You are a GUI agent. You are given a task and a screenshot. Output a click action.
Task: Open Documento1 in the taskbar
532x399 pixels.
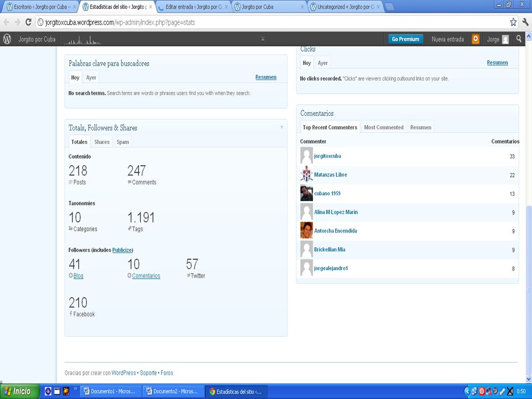tap(110, 392)
